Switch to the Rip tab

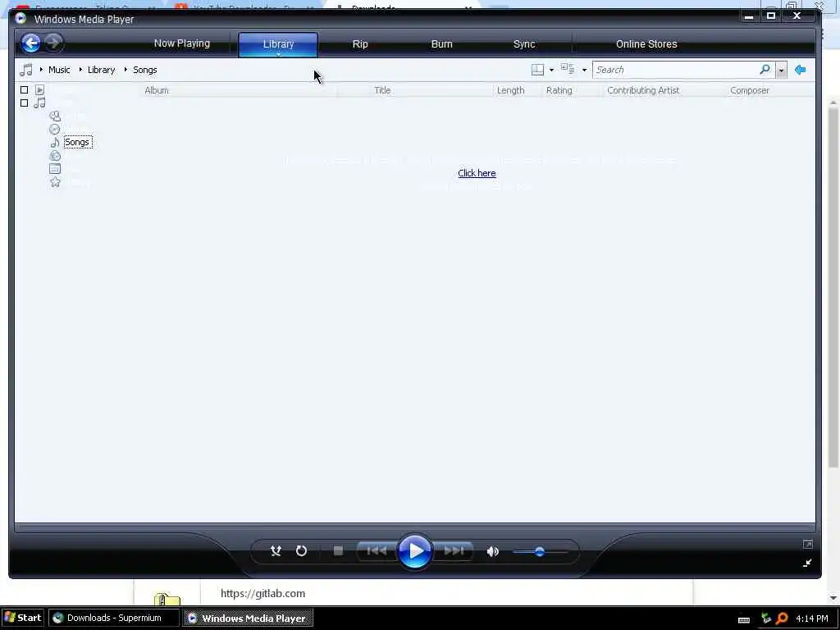click(360, 44)
